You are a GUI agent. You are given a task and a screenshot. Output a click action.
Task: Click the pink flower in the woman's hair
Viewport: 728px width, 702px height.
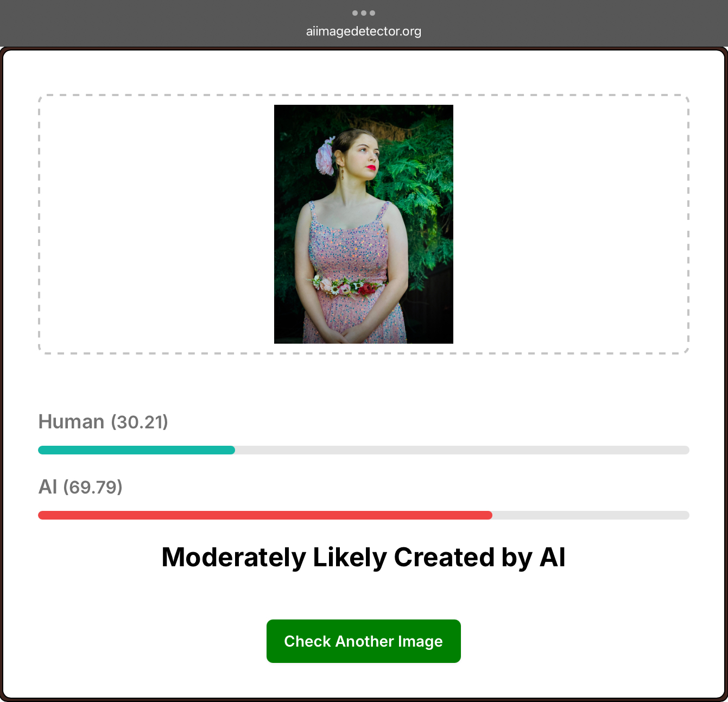click(x=325, y=156)
